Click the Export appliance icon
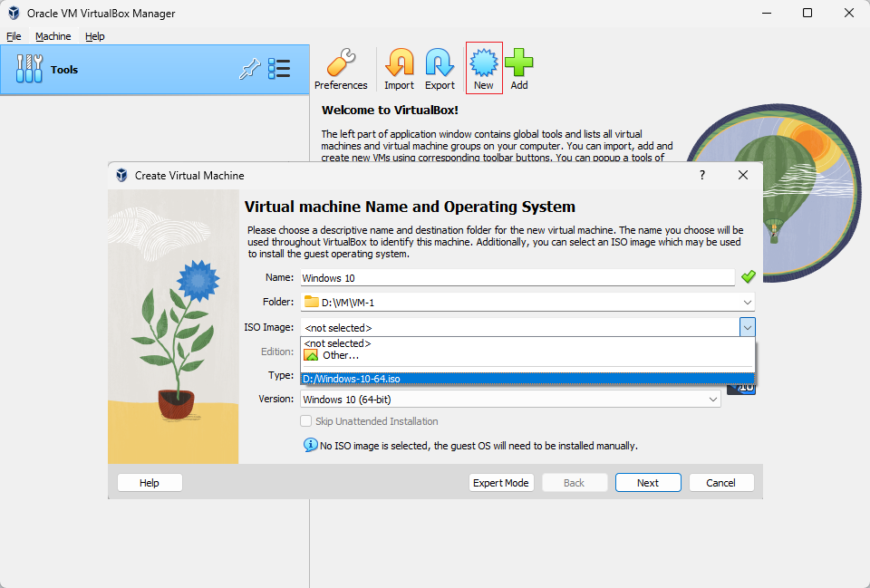 pyautogui.click(x=440, y=69)
